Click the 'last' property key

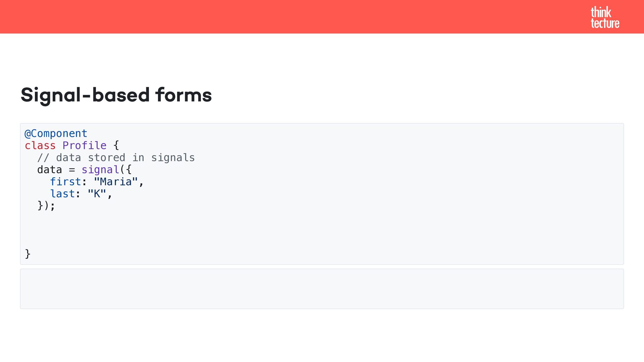click(62, 194)
